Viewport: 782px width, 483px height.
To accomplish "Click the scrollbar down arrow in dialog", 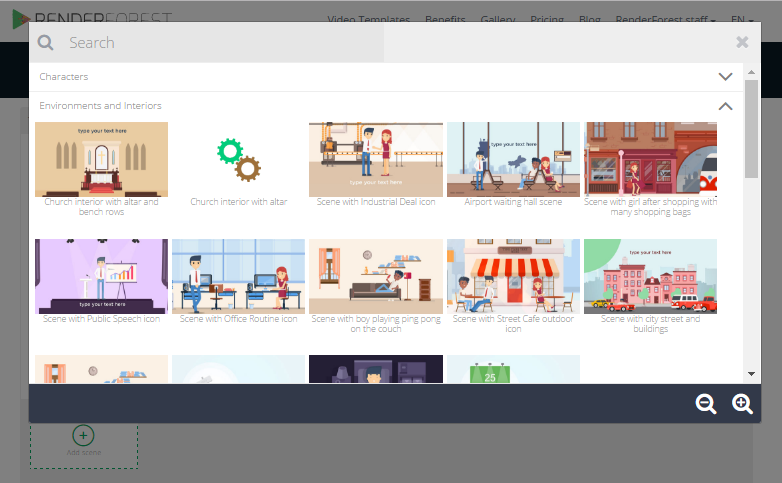I will coord(751,374).
